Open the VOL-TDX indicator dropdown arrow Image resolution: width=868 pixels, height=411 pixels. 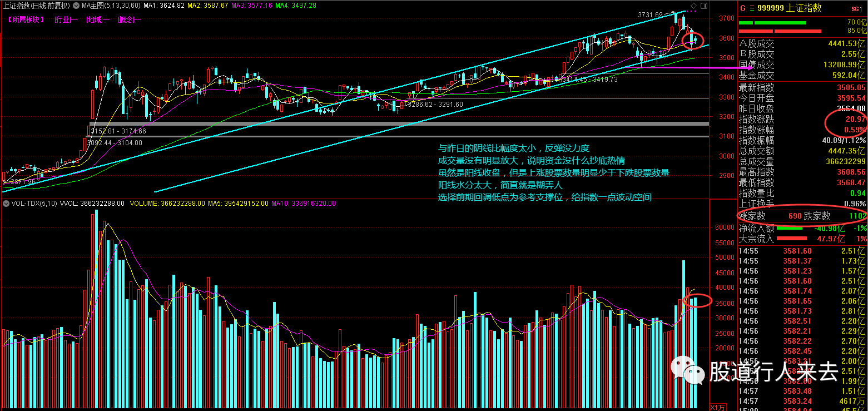(6, 204)
